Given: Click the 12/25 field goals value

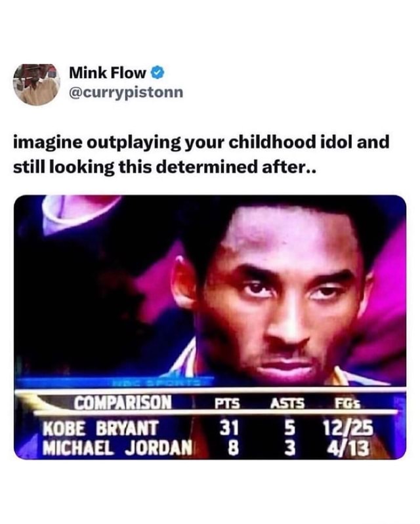Looking at the screenshot, I should (348, 428).
